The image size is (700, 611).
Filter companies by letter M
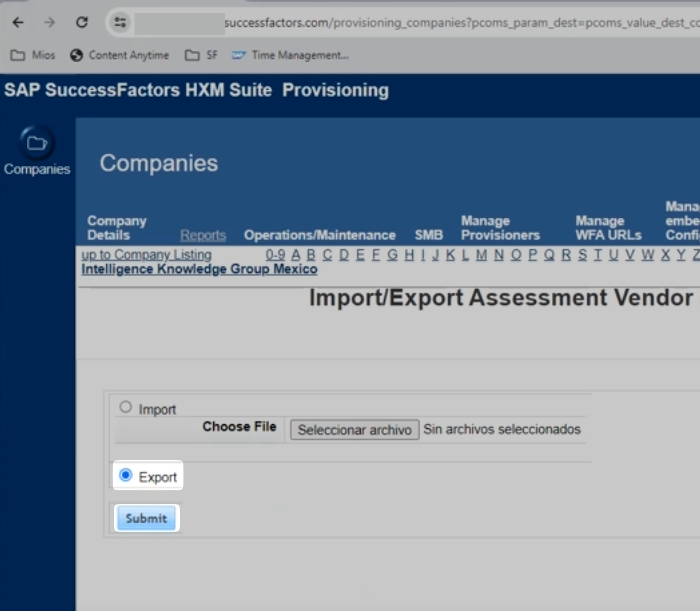481,255
